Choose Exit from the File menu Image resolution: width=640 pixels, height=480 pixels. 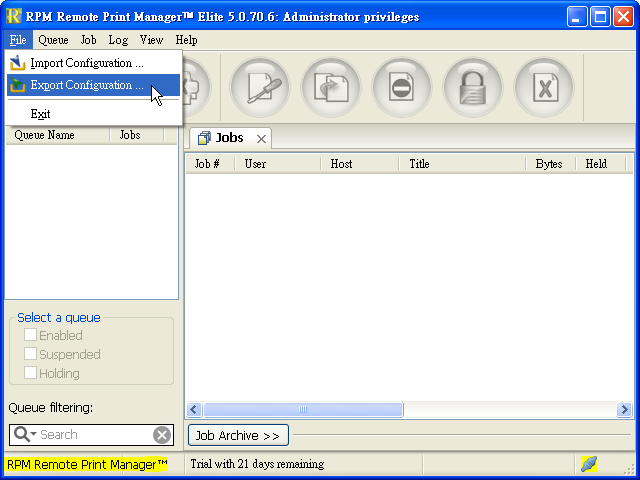[x=93, y=114]
